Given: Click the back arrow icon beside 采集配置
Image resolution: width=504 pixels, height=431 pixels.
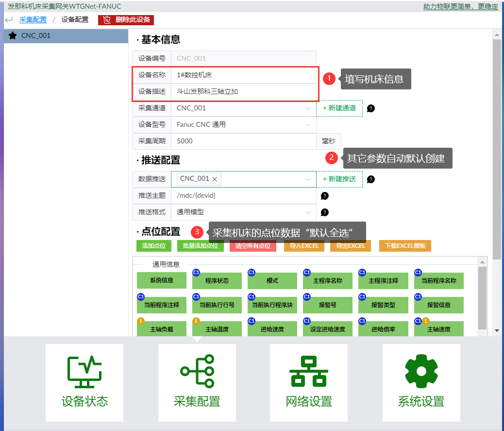Looking at the screenshot, I should pos(9,19).
